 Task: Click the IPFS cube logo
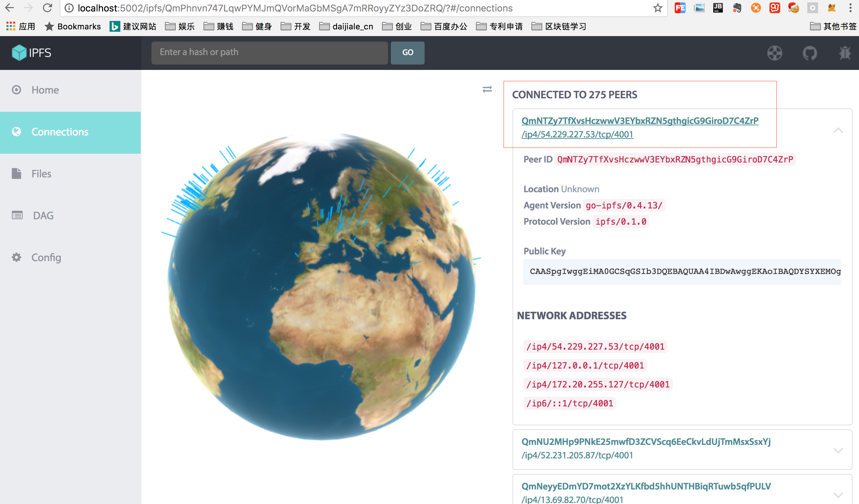(19, 52)
